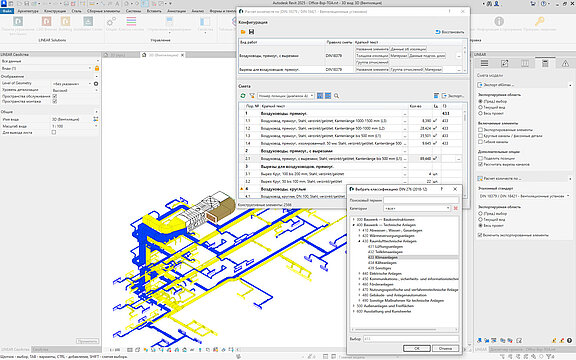Expand the 440 Elektrische Anlagen tree node
This screenshot has width=576, height=360.
point(359,274)
